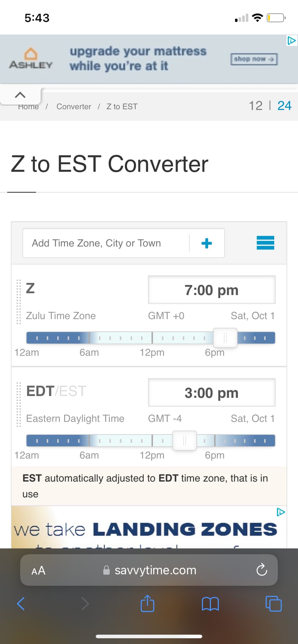Image resolution: width=298 pixels, height=644 pixels.
Task: Open the Z to EST breadcrumb
Action: (x=122, y=107)
